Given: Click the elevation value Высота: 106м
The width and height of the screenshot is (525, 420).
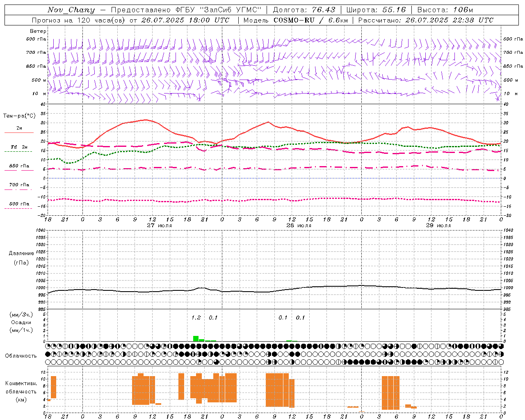Looking at the screenshot, I should point(445,10).
